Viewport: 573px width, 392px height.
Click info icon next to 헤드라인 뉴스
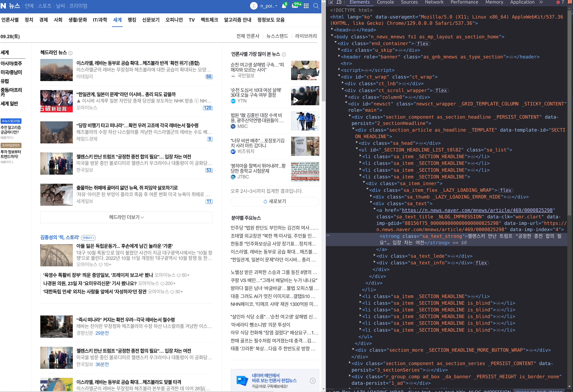pos(70,53)
